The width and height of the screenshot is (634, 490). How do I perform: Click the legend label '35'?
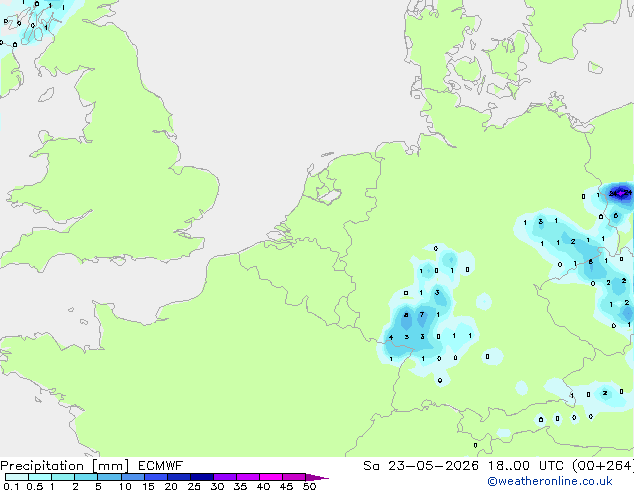click(x=240, y=486)
